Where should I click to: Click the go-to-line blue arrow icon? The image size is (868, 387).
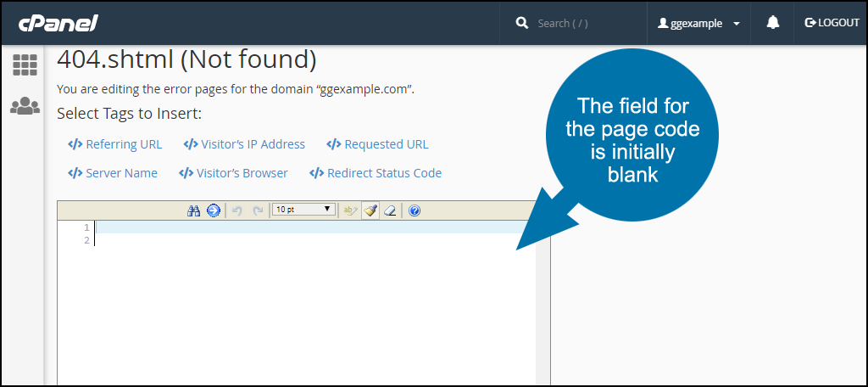pos(213,210)
